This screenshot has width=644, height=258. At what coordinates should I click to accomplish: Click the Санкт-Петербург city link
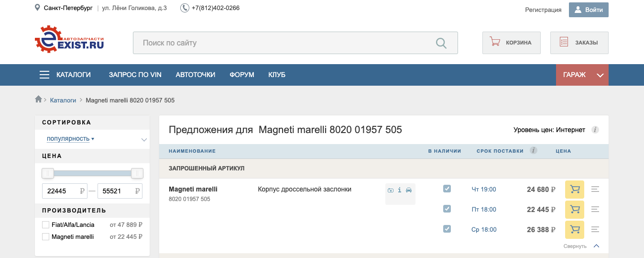coord(68,8)
